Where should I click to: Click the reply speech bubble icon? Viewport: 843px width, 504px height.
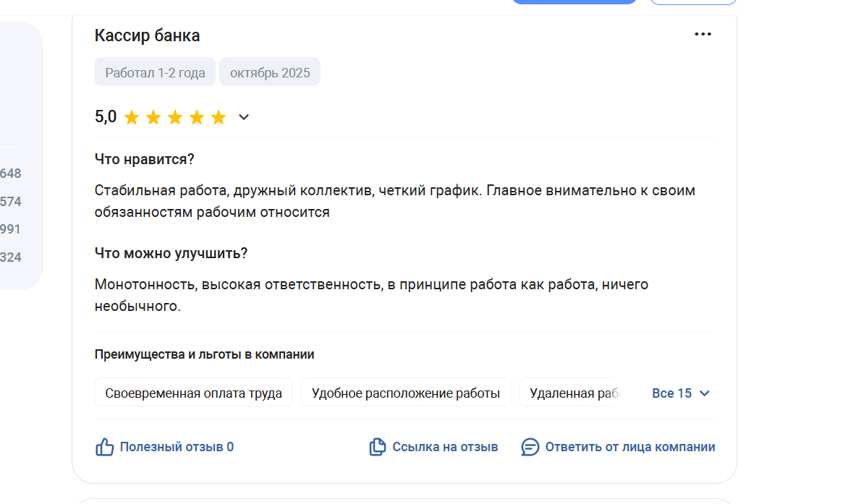(530, 447)
